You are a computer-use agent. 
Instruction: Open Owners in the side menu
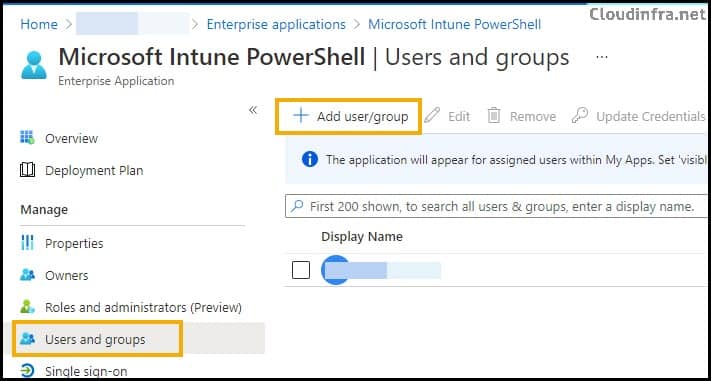[x=67, y=276]
